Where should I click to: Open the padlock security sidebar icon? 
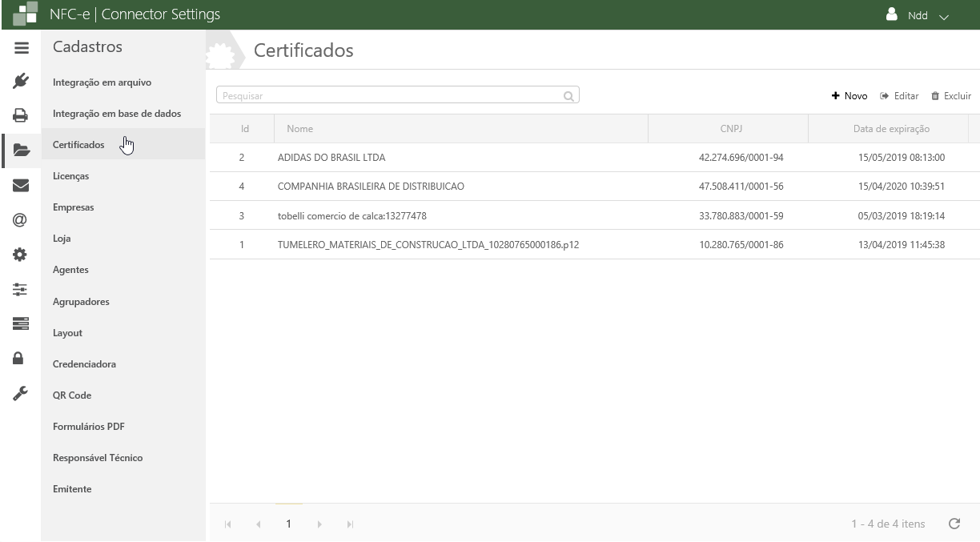tap(21, 358)
